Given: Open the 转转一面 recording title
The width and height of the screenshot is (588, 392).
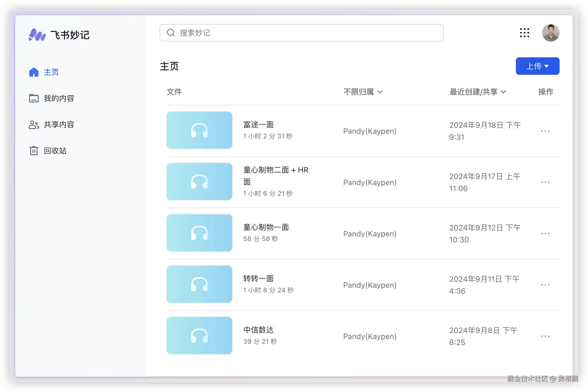Looking at the screenshot, I should (x=258, y=279).
